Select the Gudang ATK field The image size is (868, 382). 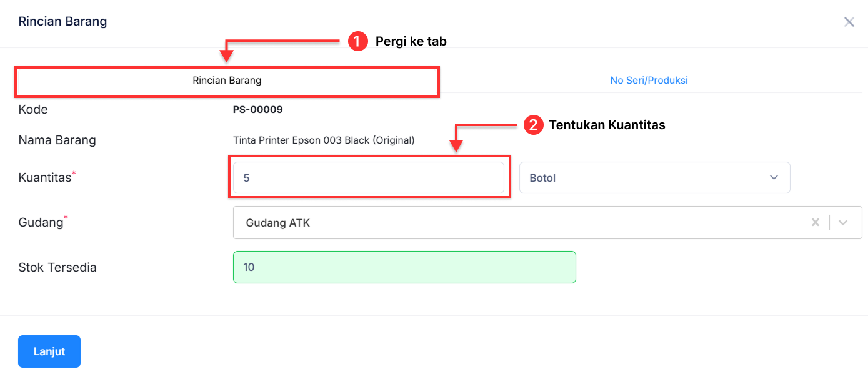coord(437,222)
